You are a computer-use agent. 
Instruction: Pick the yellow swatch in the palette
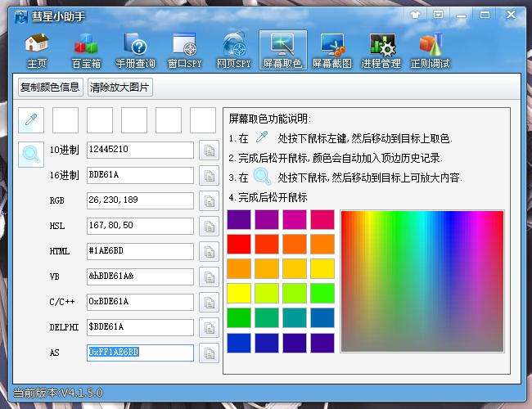(x=238, y=293)
